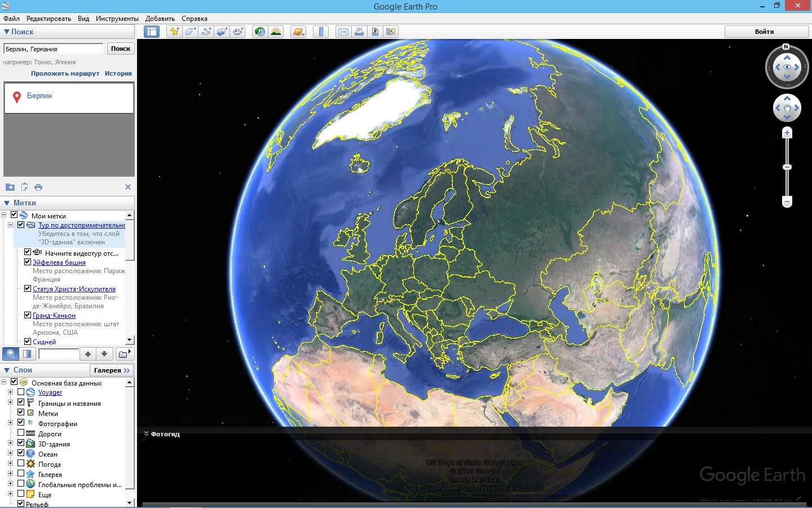Enable the Погода layer checkbox
This screenshot has width=812, height=508.
(21, 463)
